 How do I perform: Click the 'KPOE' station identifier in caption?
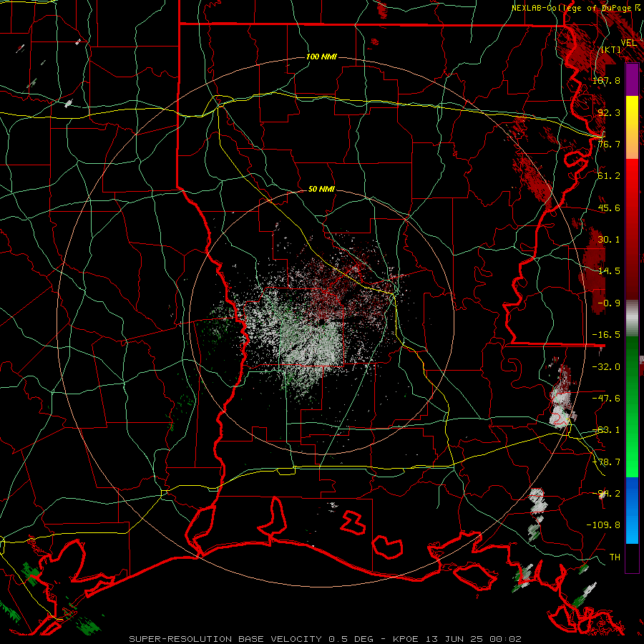pyautogui.click(x=406, y=639)
